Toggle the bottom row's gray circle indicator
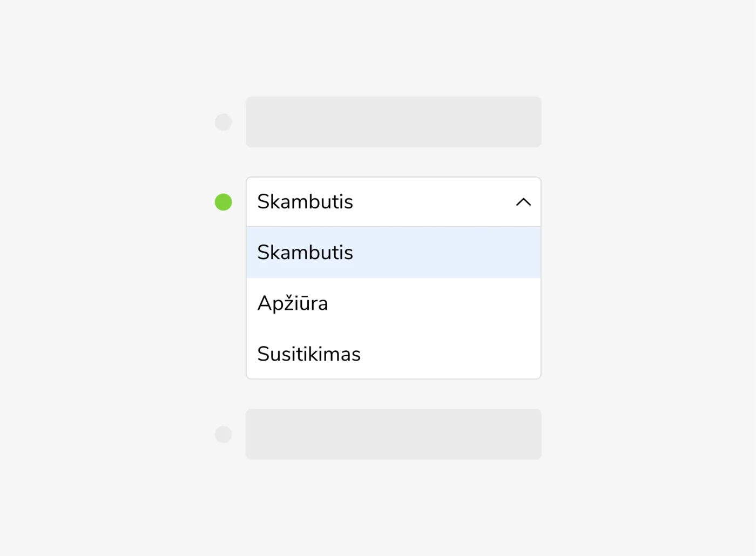The width and height of the screenshot is (756, 556). tap(224, 434)
